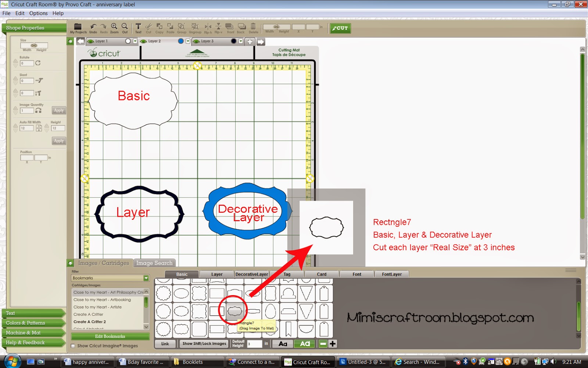Decrease image size with the minus button

(x=323, y=344)
